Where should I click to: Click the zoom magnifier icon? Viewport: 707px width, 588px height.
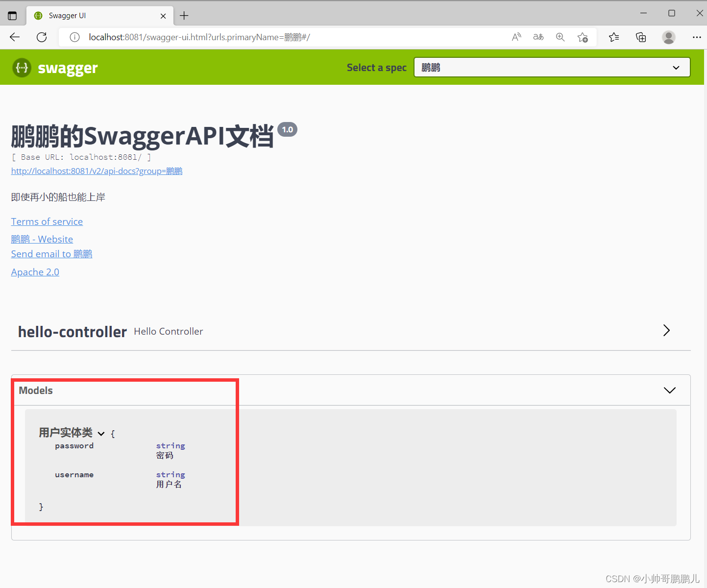point(561,37)
